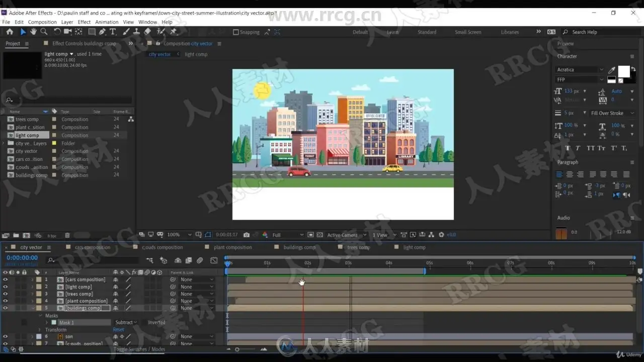Viewport: 644px width, 362px height.
Task: Take a snapshot with camera icon
Action: click(x=246, y=235)
